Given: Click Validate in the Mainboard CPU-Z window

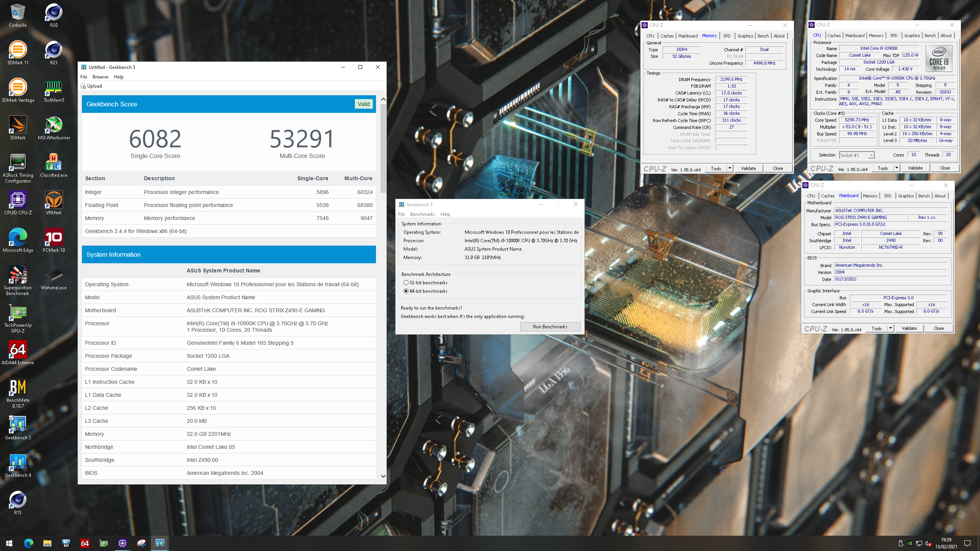Looking at the screenshot, I should click(909, 328).
